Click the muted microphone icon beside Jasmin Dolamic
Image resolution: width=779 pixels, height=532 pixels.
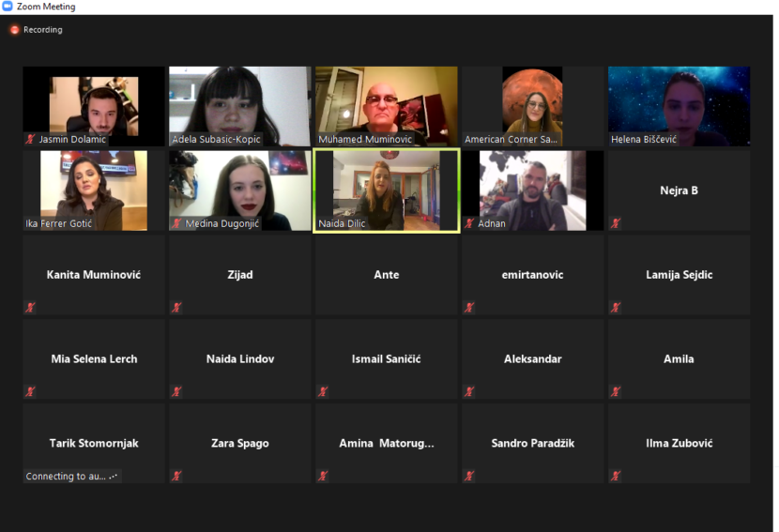(30, 139)
